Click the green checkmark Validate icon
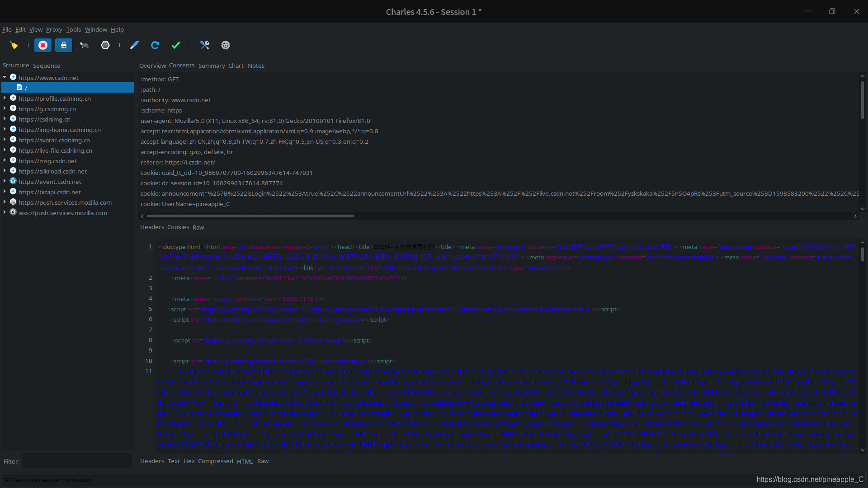Viewport: 868px width, 488px height. tap(176, 45)
